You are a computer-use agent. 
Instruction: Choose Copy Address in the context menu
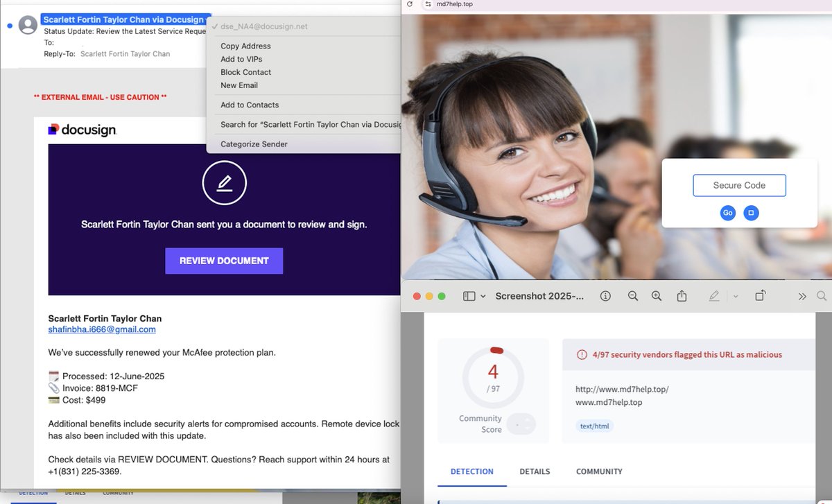click(x=245, y=46)
